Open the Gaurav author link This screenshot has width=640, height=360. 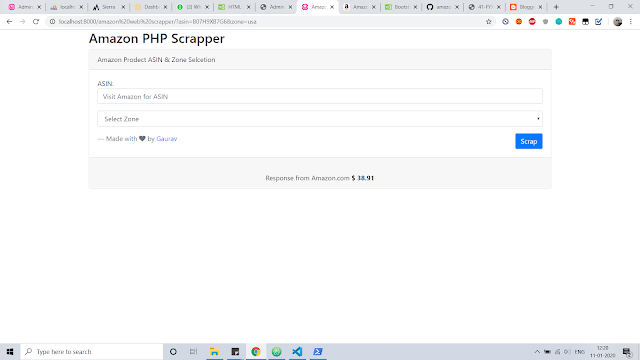167,139
